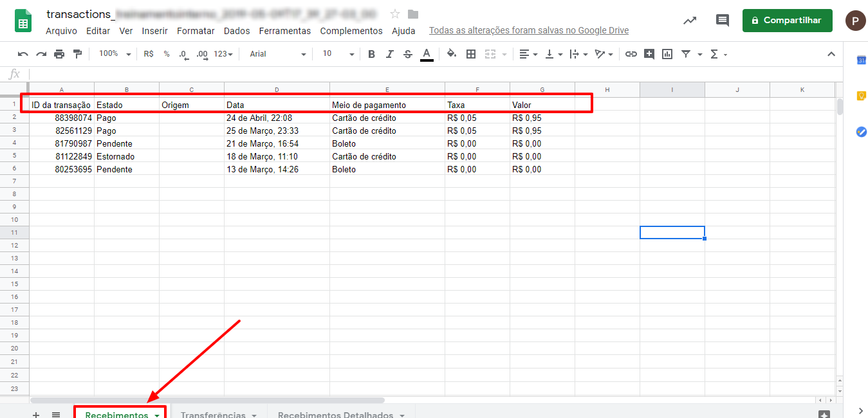Screen dimensions: 868x418
Task: Open comment history icon
Action: point(723,21)
